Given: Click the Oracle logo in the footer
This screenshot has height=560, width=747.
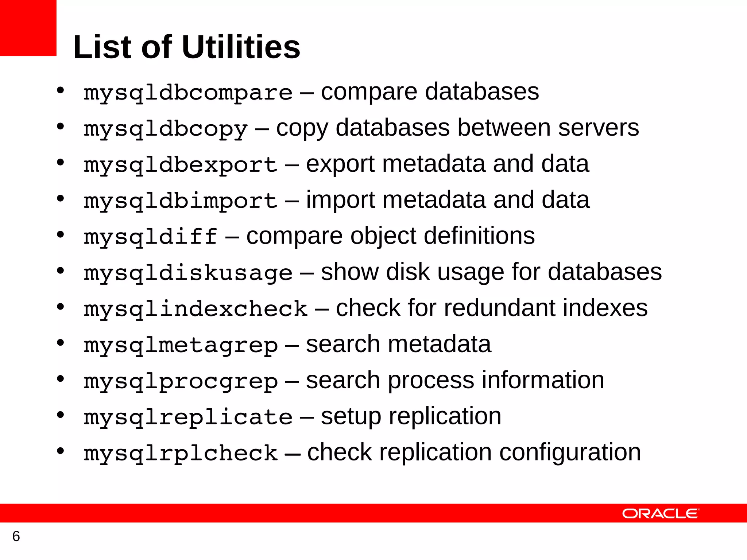Looking at the screenshot, I should [661, 513].
